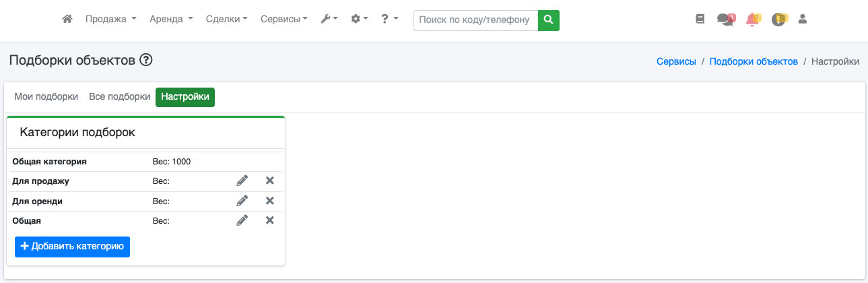
Task: Focus the Поиск по коду/телефону field
Action: pos(476,20)
